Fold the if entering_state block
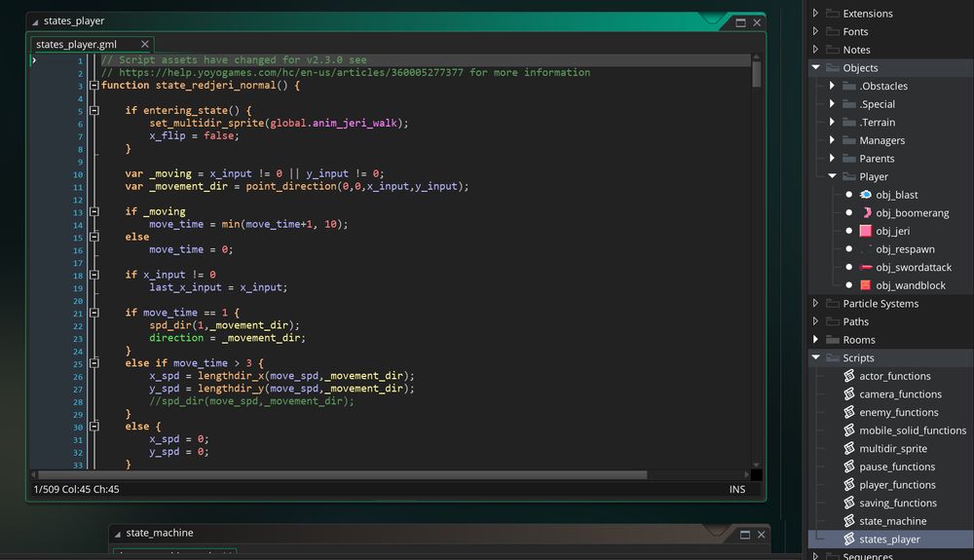 tap(94, 110)
